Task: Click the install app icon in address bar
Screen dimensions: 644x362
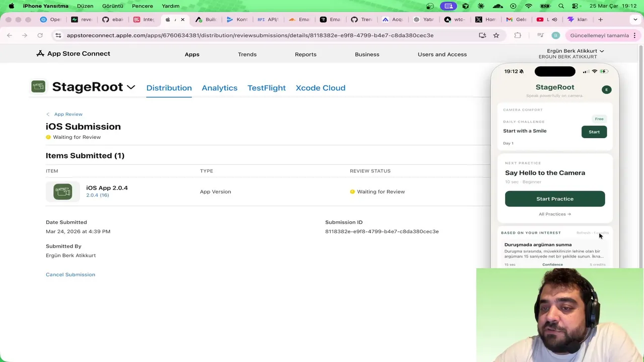Action: coord(482,35)
